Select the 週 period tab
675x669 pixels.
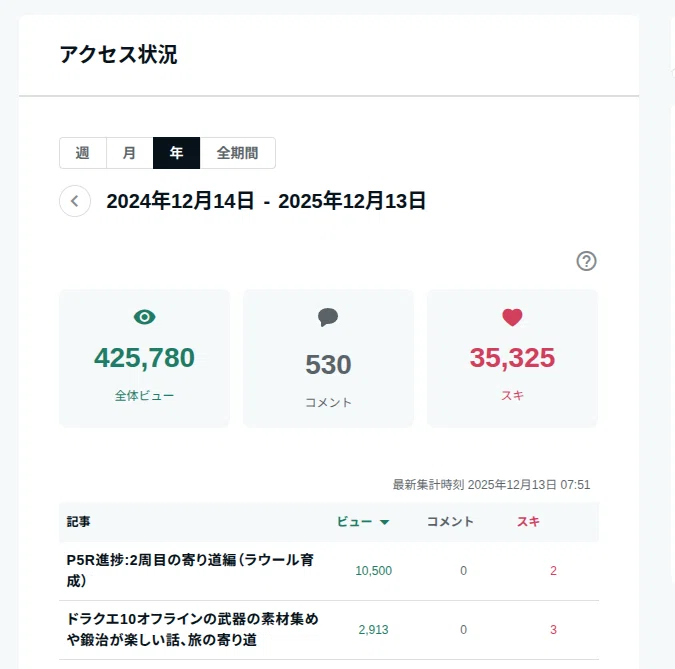(x=83, y=153)
